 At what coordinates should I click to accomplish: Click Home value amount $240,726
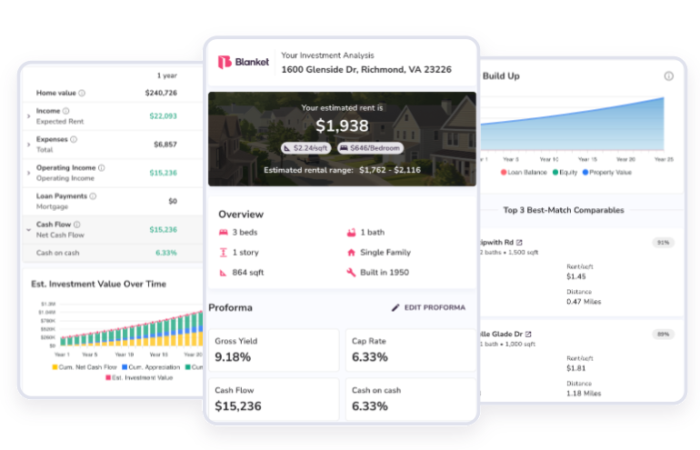[x=161, y=93]
